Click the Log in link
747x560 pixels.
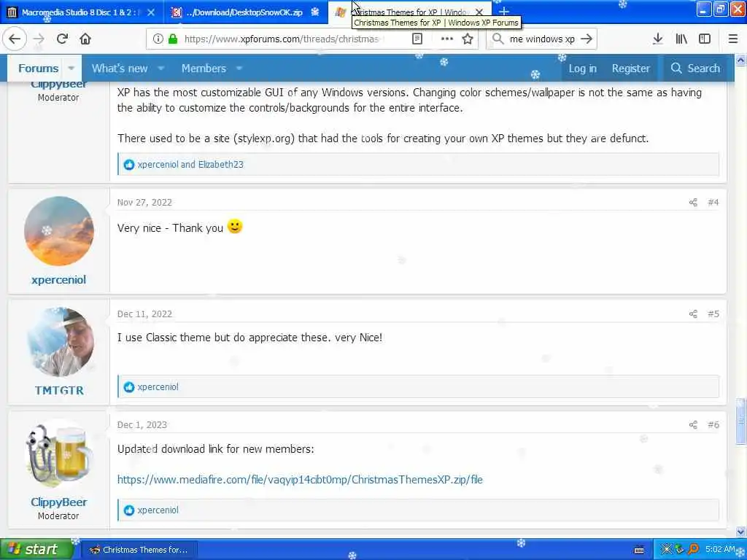(x=582, y=69)
